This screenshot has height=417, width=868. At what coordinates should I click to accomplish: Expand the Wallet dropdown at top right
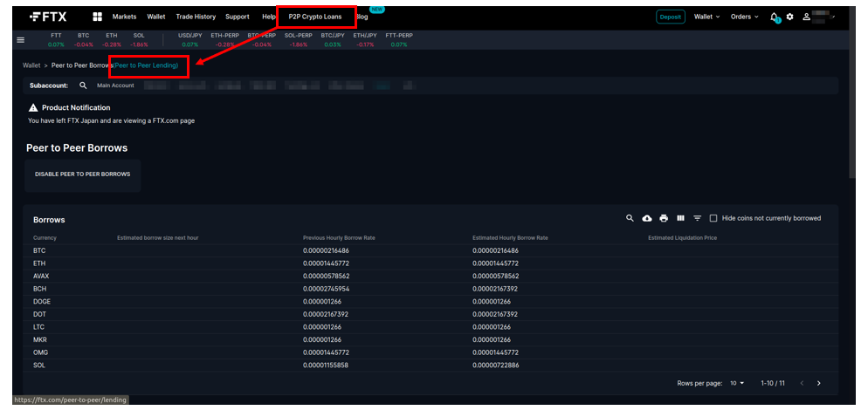[707, 17]
